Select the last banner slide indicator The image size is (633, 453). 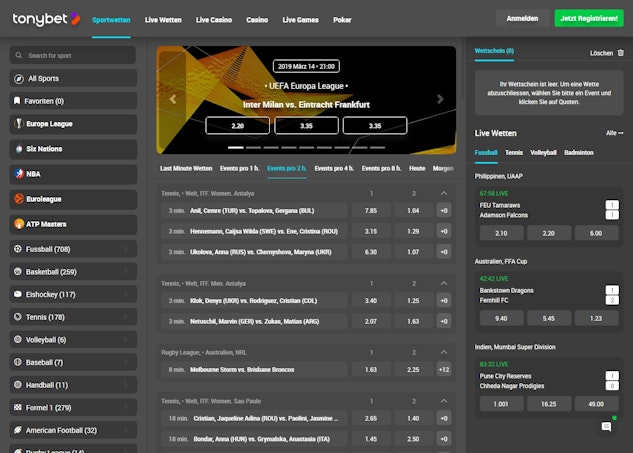pos(377,147)
